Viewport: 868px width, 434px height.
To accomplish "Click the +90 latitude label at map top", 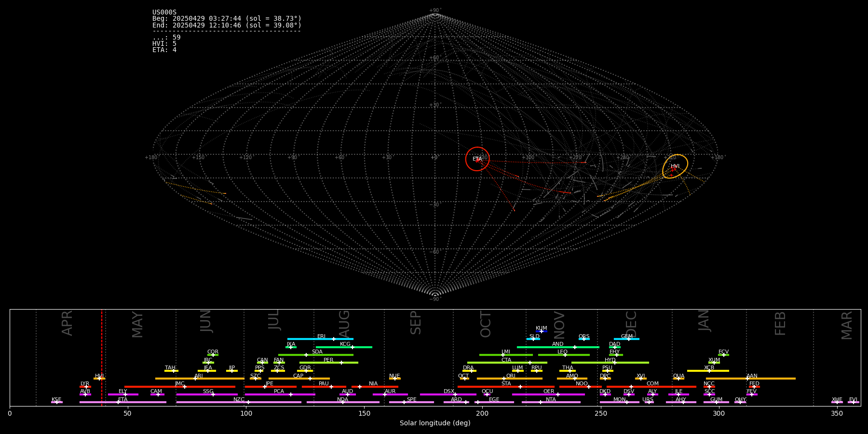I will [435, 10].
